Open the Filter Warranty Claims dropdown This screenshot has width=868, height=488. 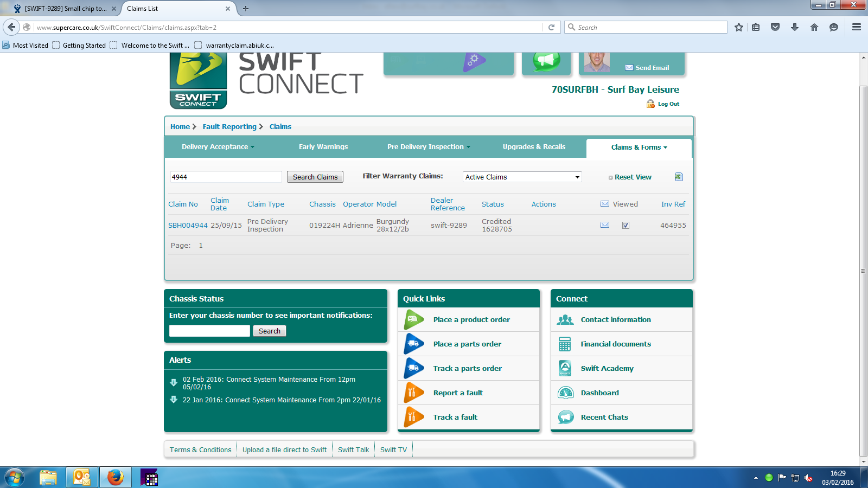click(522, 177)
